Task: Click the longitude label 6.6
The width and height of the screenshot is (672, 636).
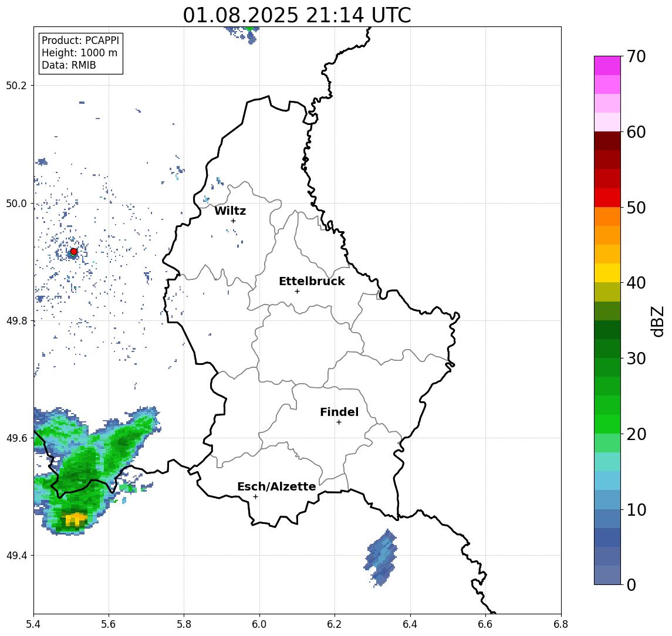Action: [485, 624]
